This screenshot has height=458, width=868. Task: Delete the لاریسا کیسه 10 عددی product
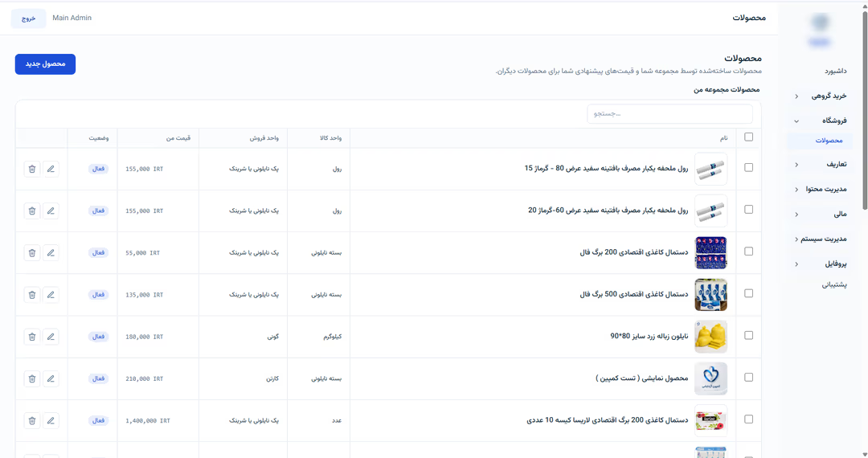click(32, 420)
